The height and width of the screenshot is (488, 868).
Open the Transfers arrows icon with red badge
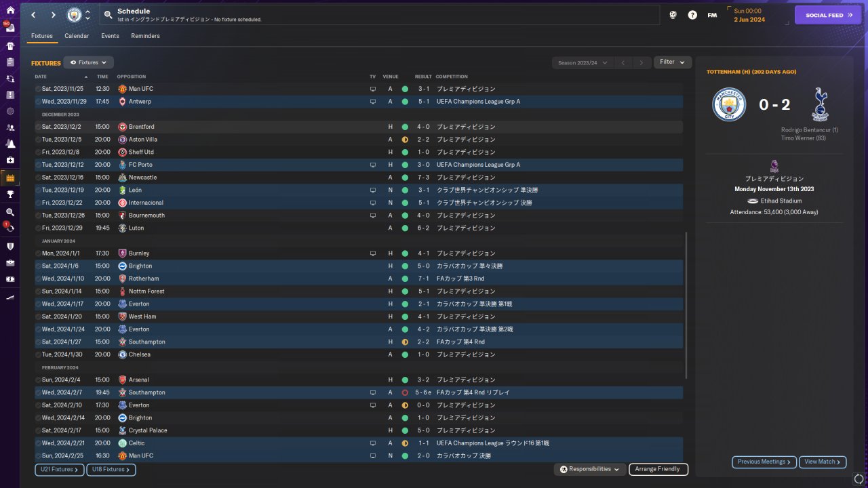(x=10, y=228)
